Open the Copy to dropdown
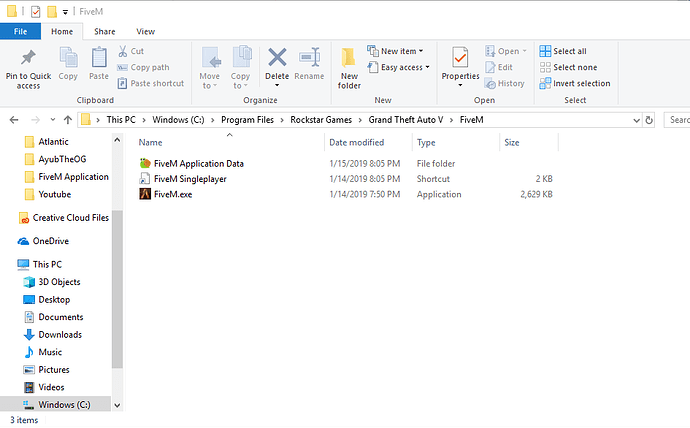This screenshot has width=690, height=428. (240, 68)
